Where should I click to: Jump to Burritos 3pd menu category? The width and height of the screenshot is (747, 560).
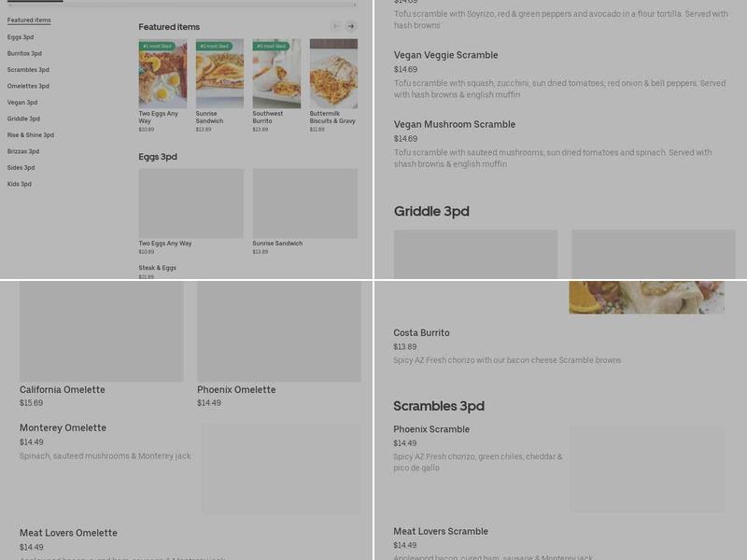[x=24, y=53]
